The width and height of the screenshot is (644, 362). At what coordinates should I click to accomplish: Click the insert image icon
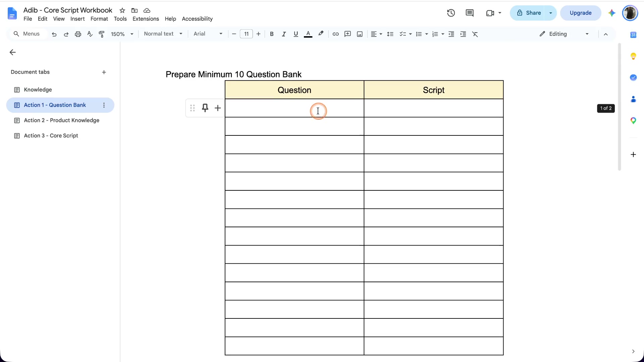click(x=360, y=34)
